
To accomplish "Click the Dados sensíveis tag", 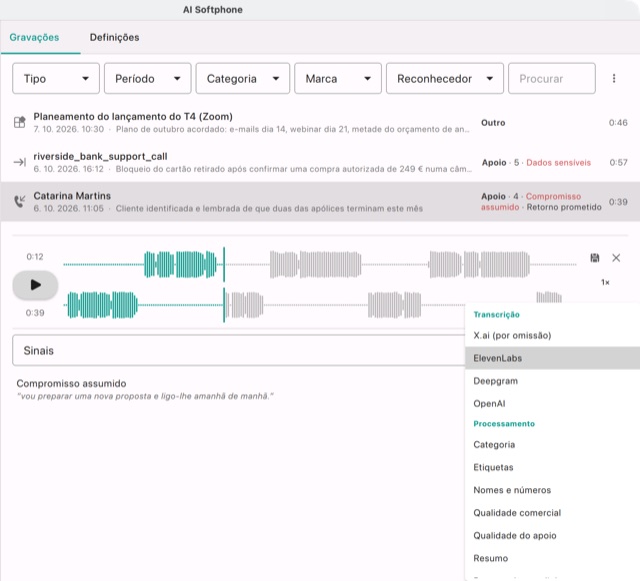I will [x=558, y=163].
